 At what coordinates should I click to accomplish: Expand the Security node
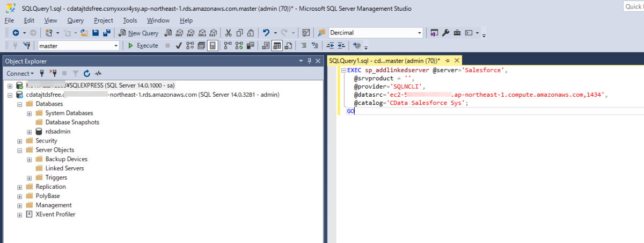pyautogui.click(x=19, y=140)
